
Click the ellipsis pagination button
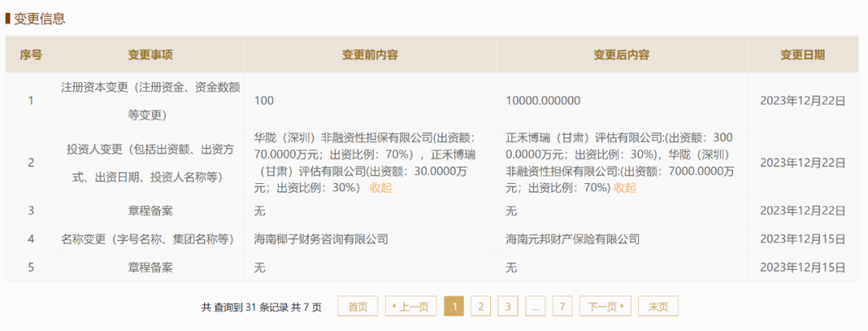[534, 306]
